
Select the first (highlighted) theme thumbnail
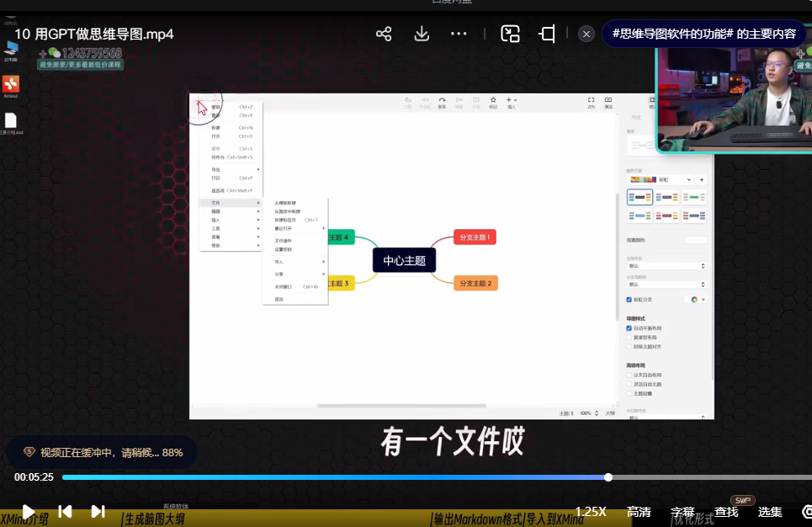click(x=640, y=198)
